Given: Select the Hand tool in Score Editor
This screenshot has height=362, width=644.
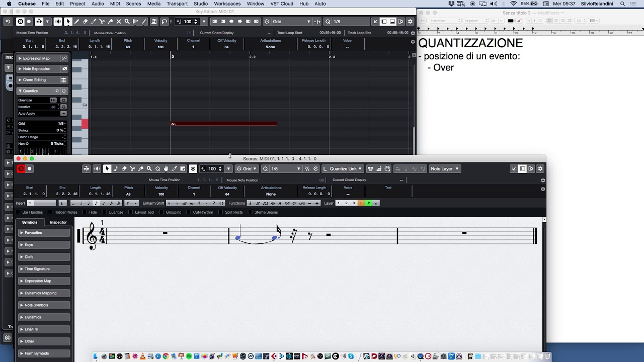Looking at the screenshot, I should (167, 169).
